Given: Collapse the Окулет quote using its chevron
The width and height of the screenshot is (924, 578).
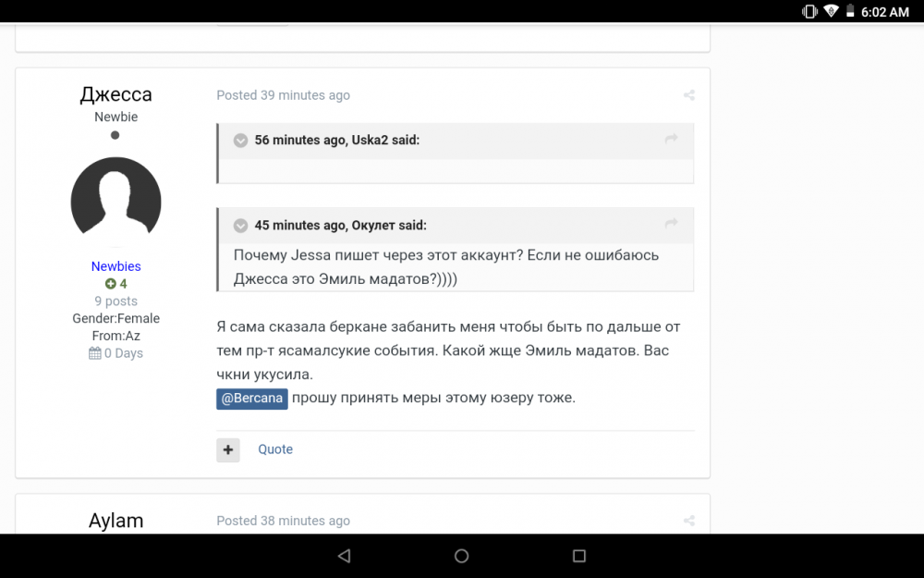Looking at the screenshot, I should (x=240, y=225).
